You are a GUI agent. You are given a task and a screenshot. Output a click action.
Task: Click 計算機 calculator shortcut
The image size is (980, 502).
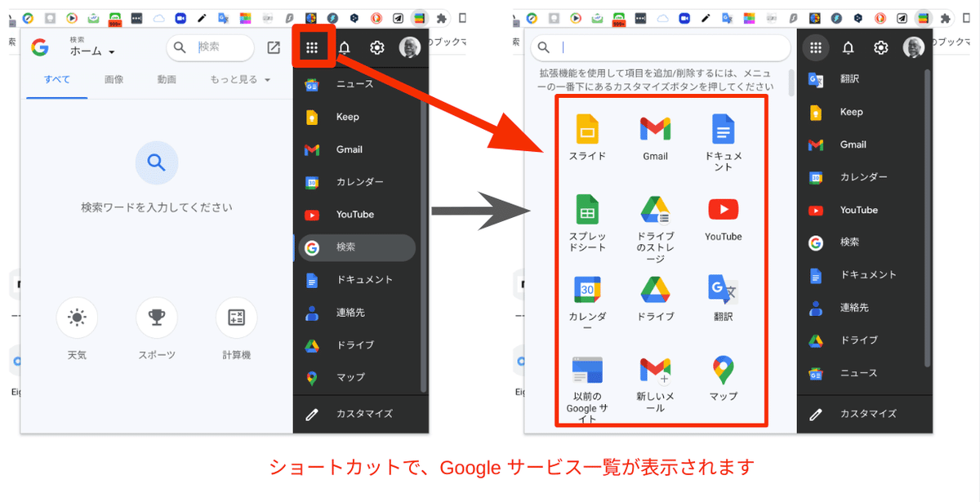point(237,329)
